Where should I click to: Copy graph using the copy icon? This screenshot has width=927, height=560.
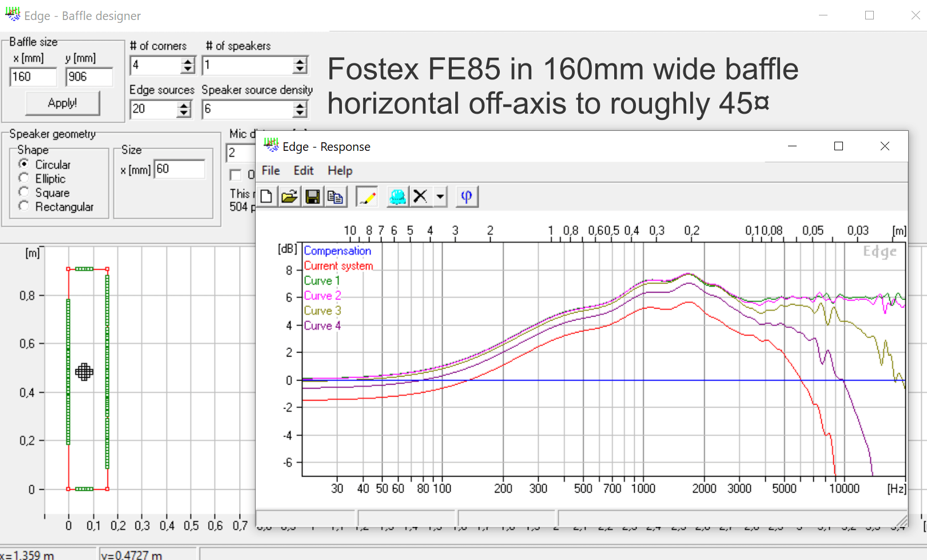pos(335,197)
